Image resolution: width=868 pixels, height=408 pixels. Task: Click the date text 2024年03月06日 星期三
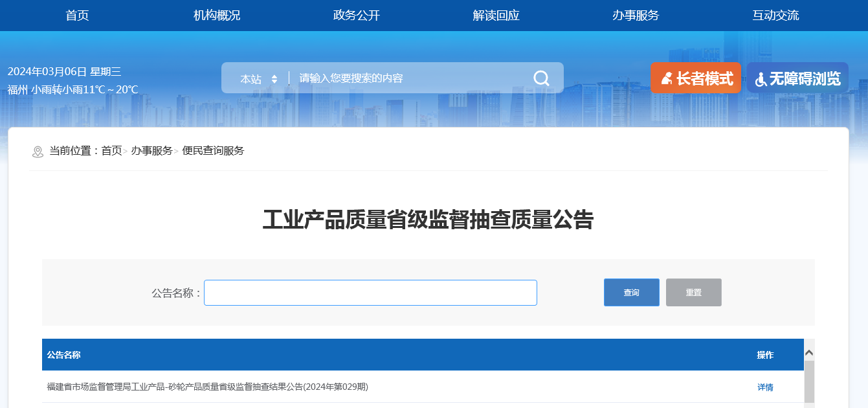(65, 72)
